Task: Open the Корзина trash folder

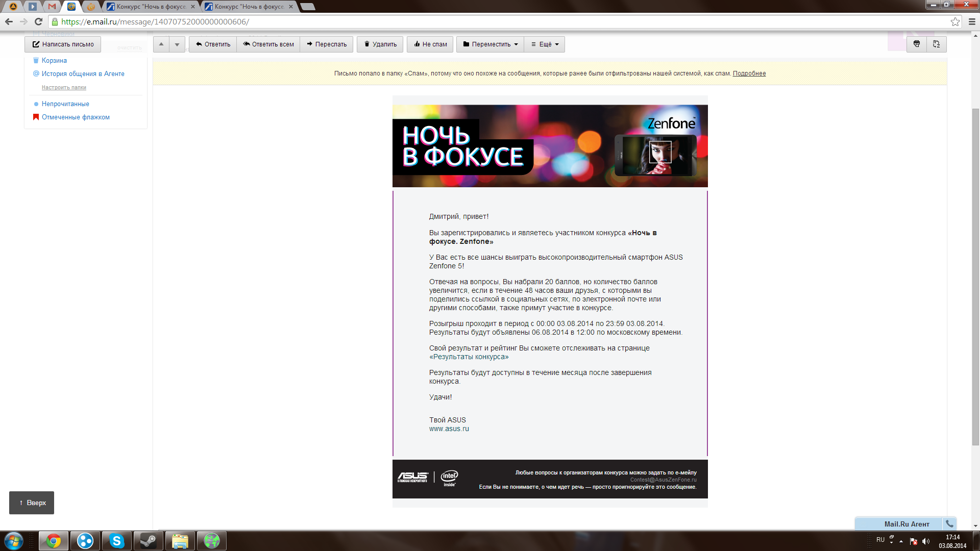Action: [x=54, y=60]
